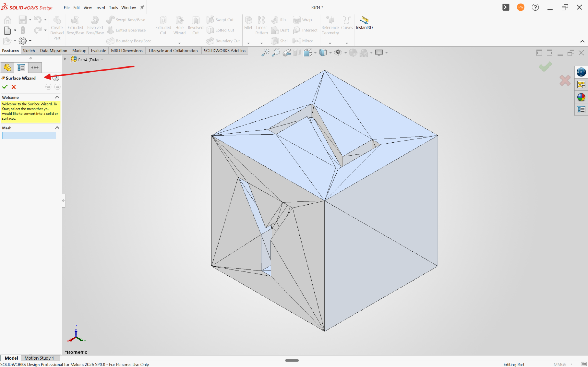The image size is (588, 367).
Task: Click the Mesh selection box
Action: (x=29, y=136)
